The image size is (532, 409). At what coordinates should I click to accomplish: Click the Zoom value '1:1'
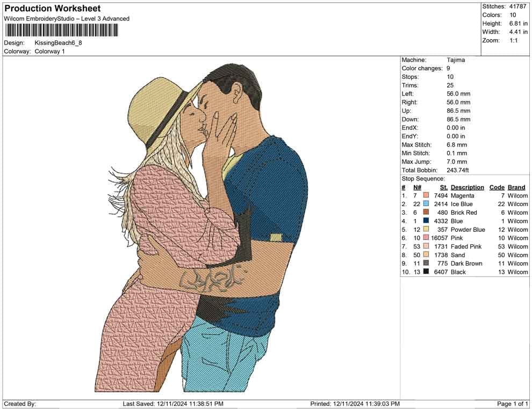(513, 40)
